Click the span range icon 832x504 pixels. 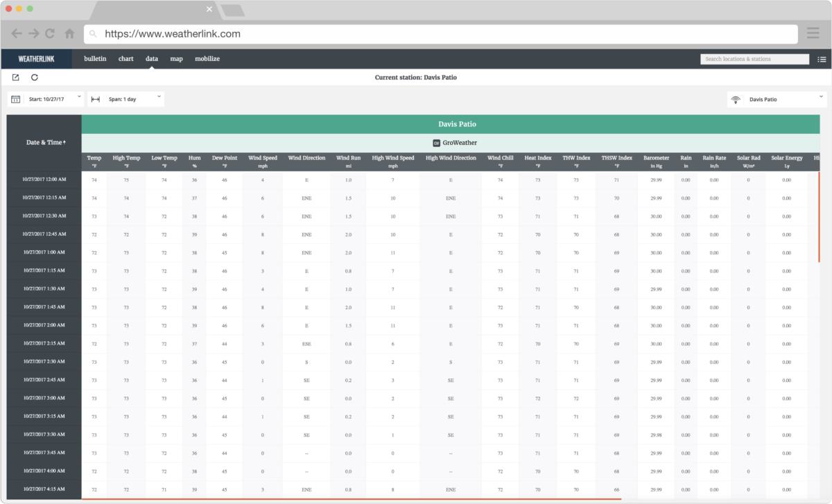click(94, 98)
